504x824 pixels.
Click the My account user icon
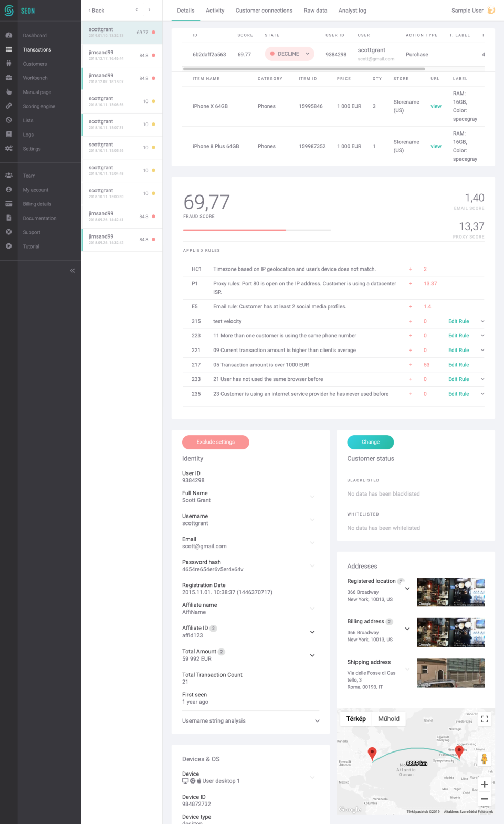click(x=9, y=190)
